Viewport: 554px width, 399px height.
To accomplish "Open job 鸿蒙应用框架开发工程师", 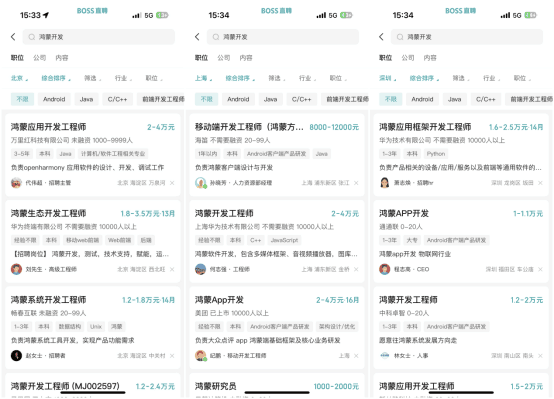I will [x=461, y=155].
